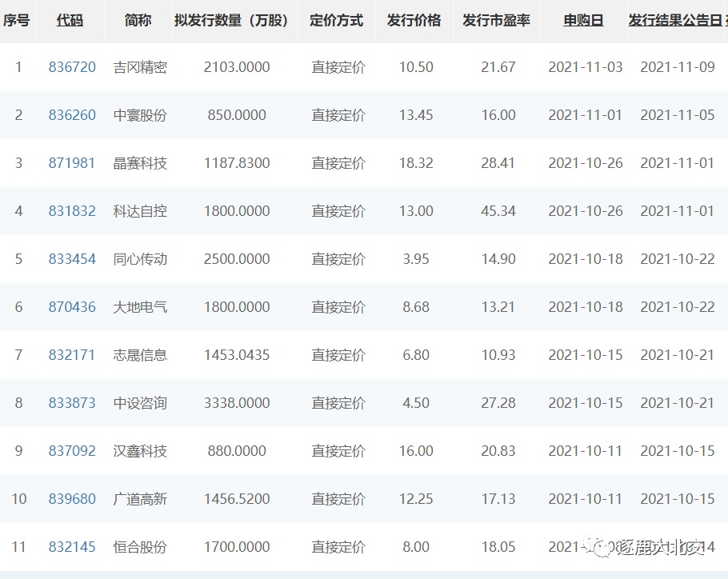The height and width of the screenshot is (579, 728).
Task: Click the 定价方式 column header
Action: 336,21
